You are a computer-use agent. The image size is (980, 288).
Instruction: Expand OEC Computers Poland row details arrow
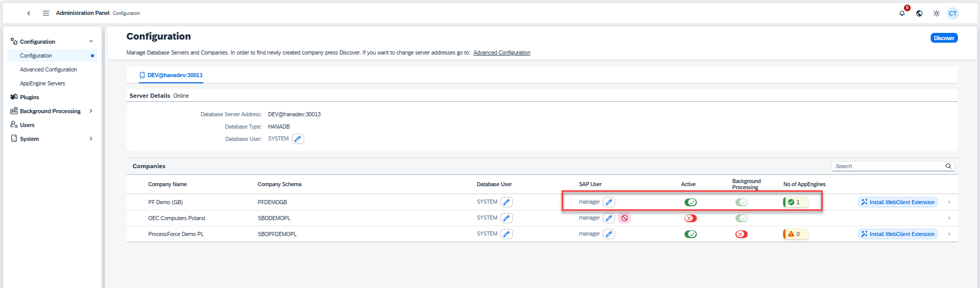click(x=949, y=218)
